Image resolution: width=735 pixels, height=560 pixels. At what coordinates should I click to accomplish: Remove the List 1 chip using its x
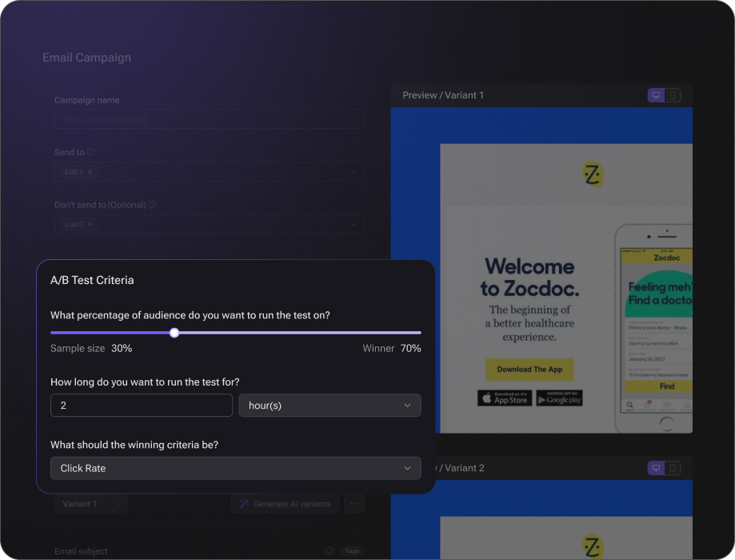coord(90,172)
